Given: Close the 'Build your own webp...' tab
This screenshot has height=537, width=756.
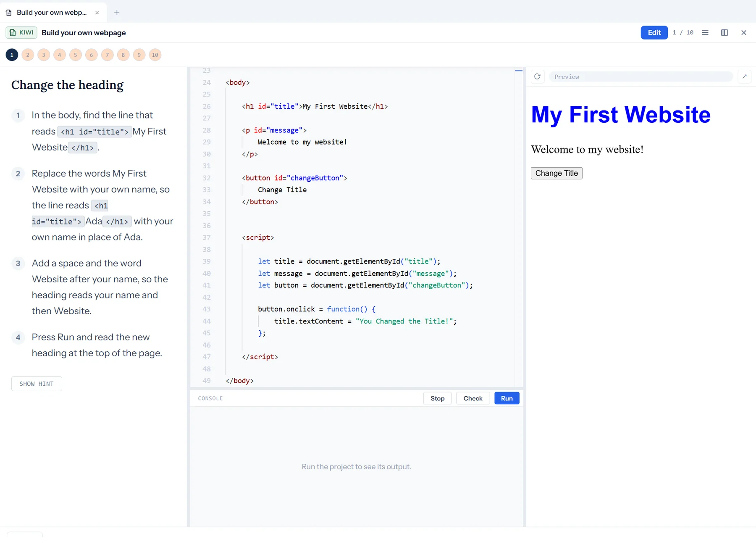Looking at the screenshot, I should [97, 13].
